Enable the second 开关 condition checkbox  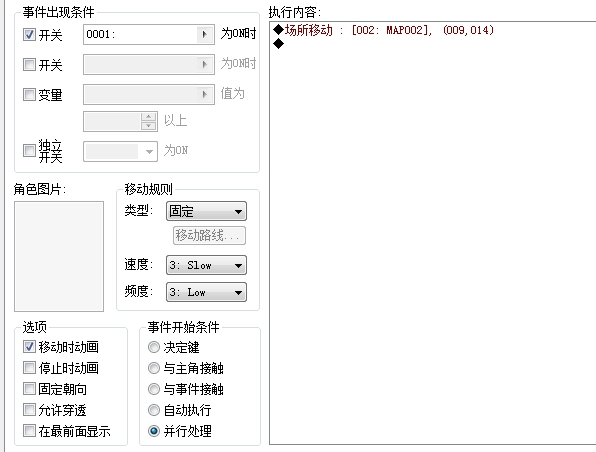[x=29, y=64]
